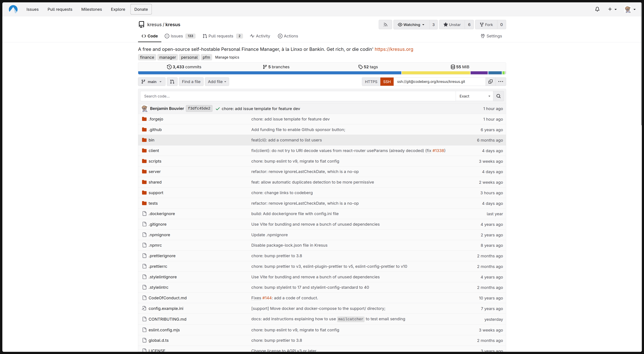This screenshot has width=644, height=354.
Task: View the 3,433 commits history
Action: click(x=184, y=67)
